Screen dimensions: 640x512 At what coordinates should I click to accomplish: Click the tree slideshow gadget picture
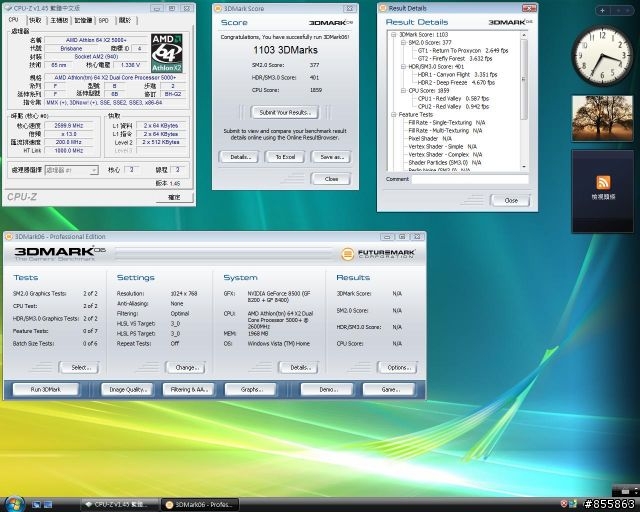tap(602, 118)
